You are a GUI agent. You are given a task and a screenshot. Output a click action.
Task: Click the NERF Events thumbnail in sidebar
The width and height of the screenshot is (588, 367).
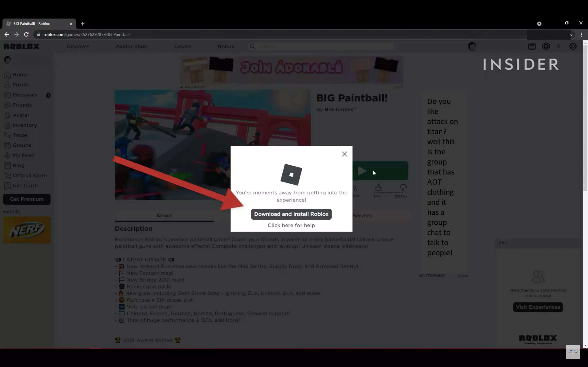26,230
